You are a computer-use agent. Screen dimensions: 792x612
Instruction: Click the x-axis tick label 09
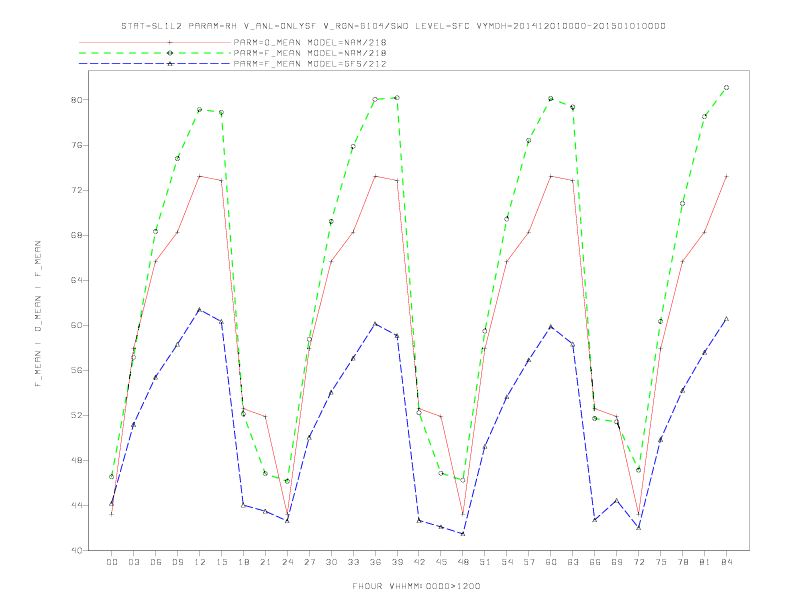[177, 562]
